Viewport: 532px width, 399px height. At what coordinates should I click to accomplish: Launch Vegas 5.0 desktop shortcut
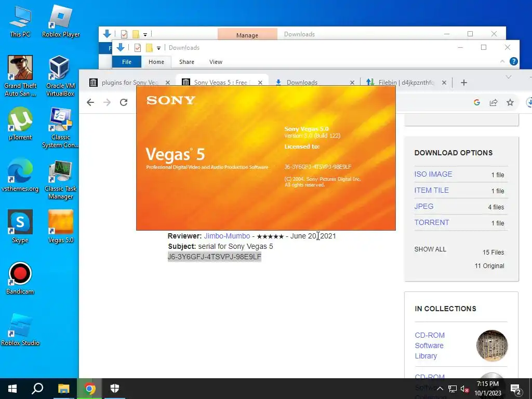61,227
